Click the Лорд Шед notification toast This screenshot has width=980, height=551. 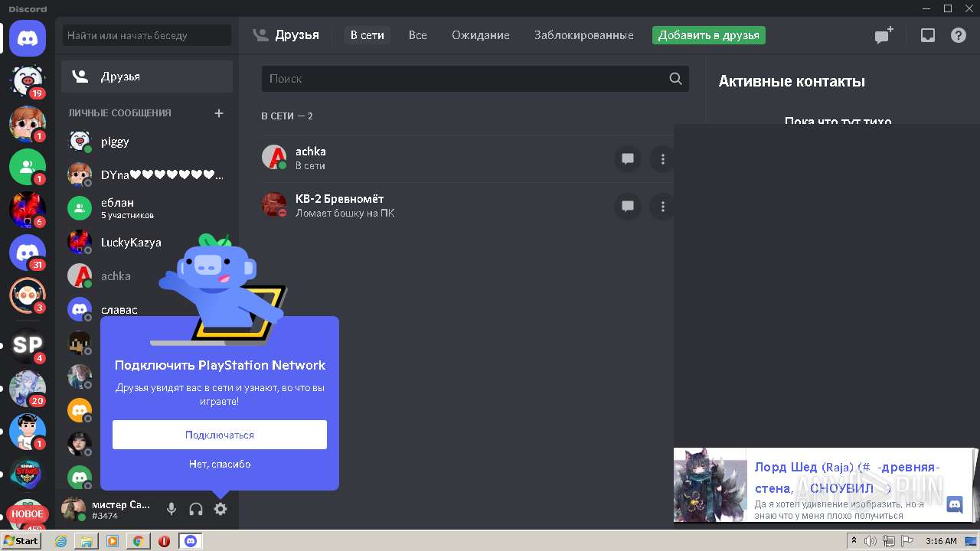tap(824, 485)
